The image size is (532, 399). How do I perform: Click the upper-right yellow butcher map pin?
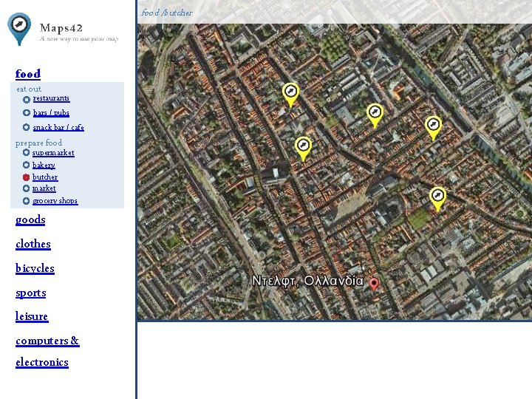(x=433, y=129)
